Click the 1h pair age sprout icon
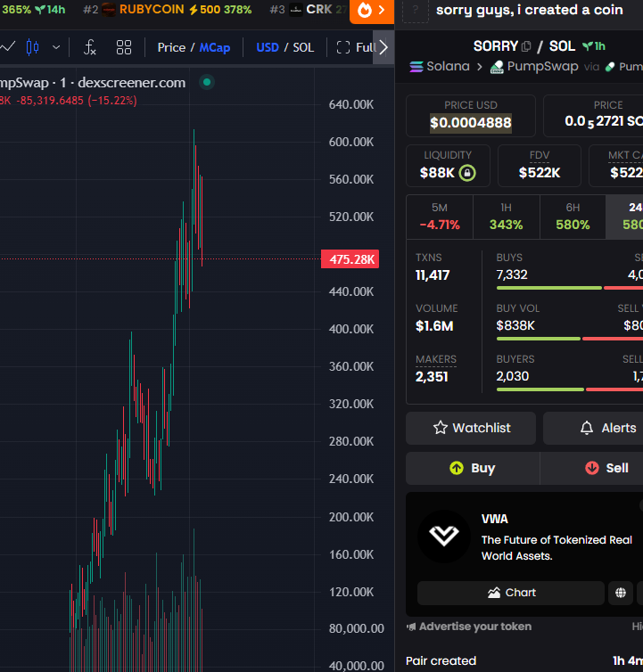The width and height of the screenshot is (643, 672). 588,45
